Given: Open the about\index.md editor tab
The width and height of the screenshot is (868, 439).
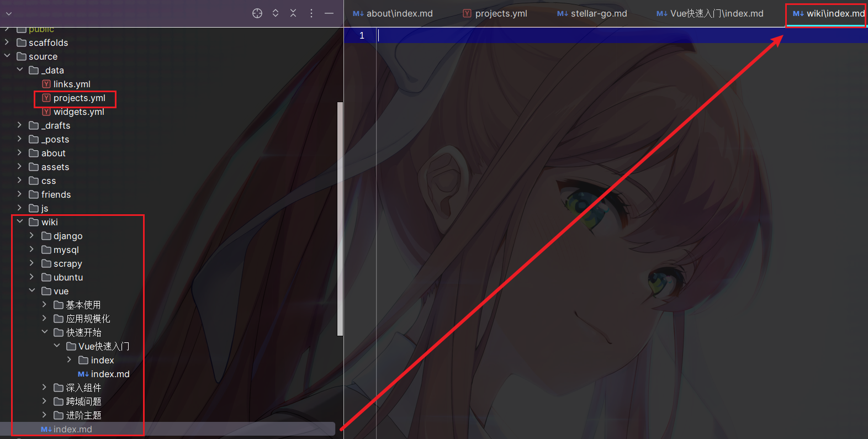Looking at the screenshot, I should (399, 13).
